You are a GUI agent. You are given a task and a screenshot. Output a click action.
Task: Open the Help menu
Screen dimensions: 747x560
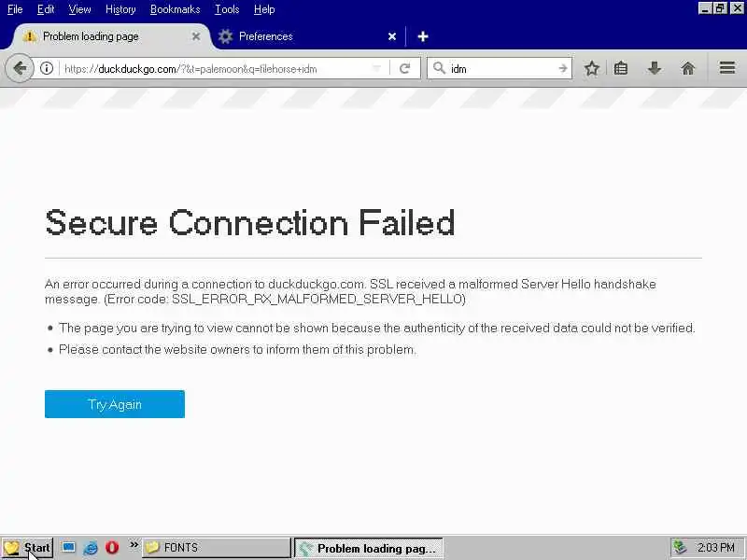click(264, 9)
